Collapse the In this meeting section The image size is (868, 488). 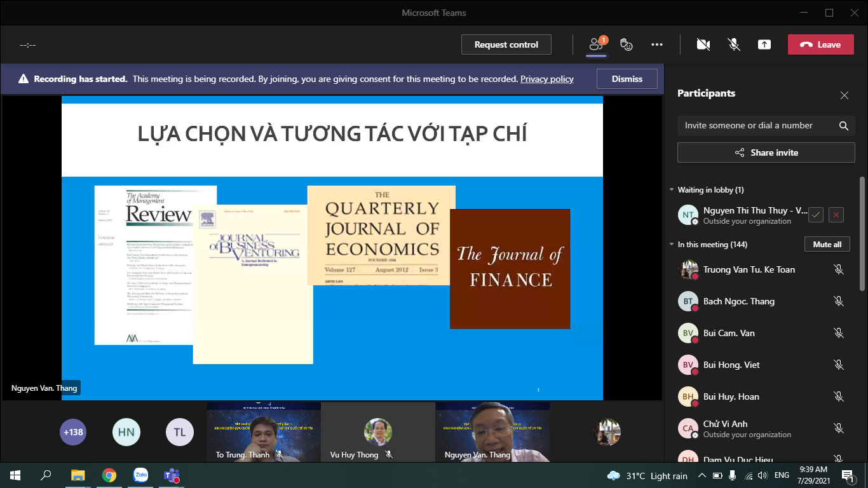(x=672, y=245)
